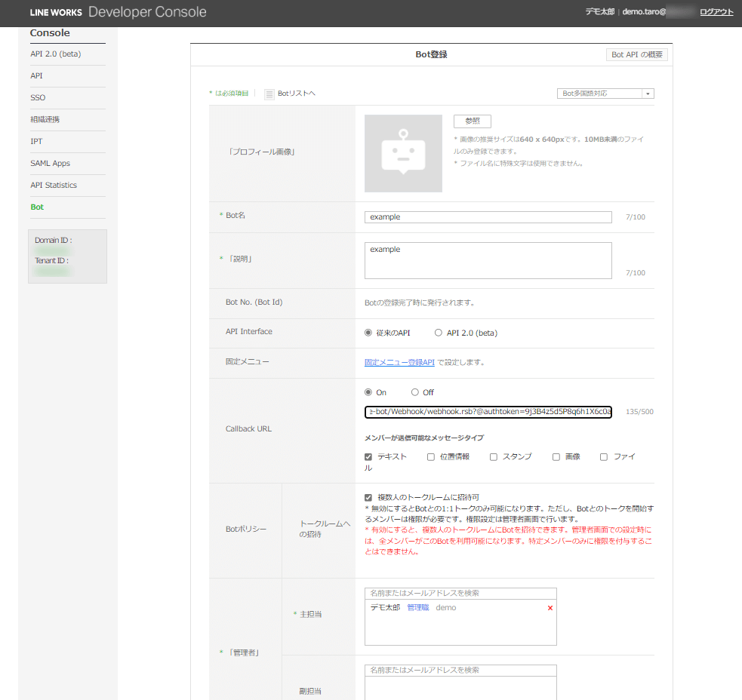
Task: Click the Console sidebar heading
Action: tap(50, 32)
